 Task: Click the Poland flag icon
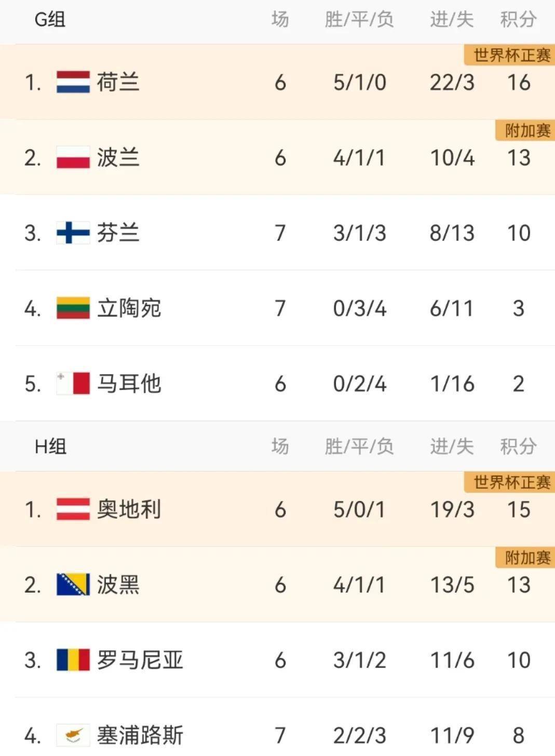click(x=73, y=157)
